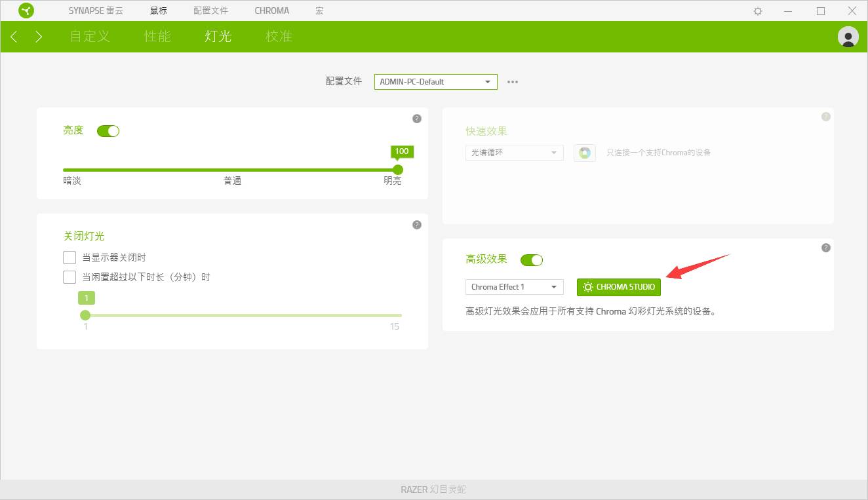Check the idle timeout 当闲置超过以下时长 option
The height and width of the screenshot is (500, 868).
click(69, 277)
